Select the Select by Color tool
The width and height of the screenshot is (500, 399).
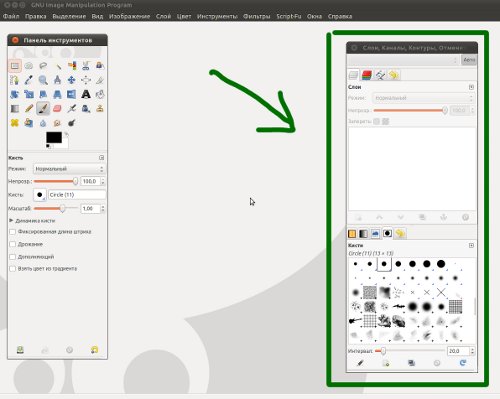click(72, 66)
